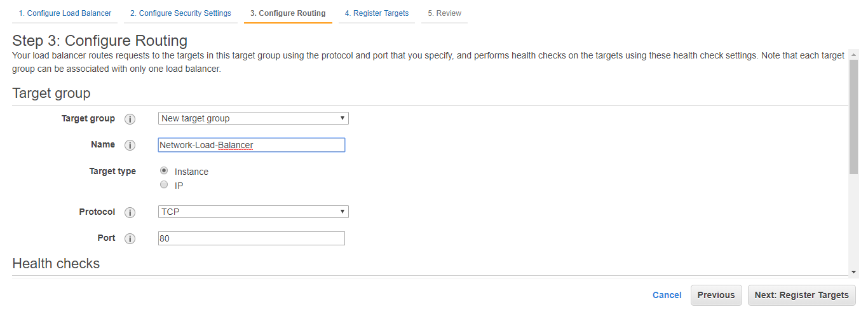Click the Name field with Network-Load-Balancer
The width and height of the screenshot is (868, 314).
pos(252,145)
